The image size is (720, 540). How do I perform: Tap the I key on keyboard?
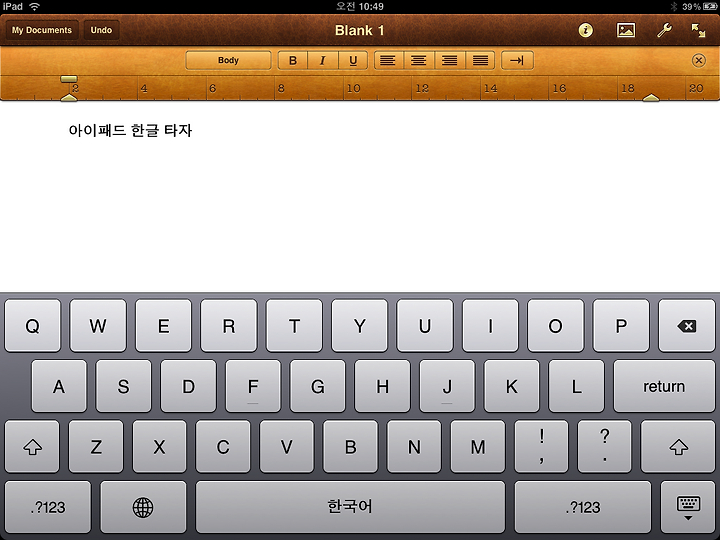click(x=490, y=326)
